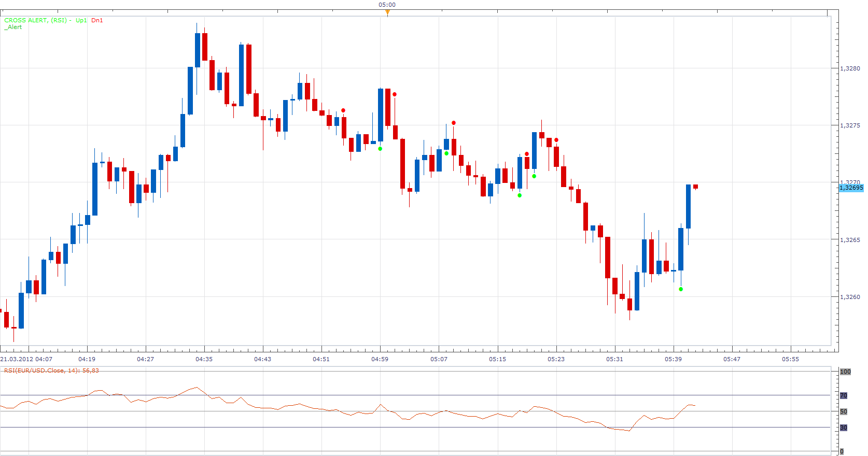Select the topmost red Dn signal dot
This screenshot has width=868, height=456.
(395, 94)
